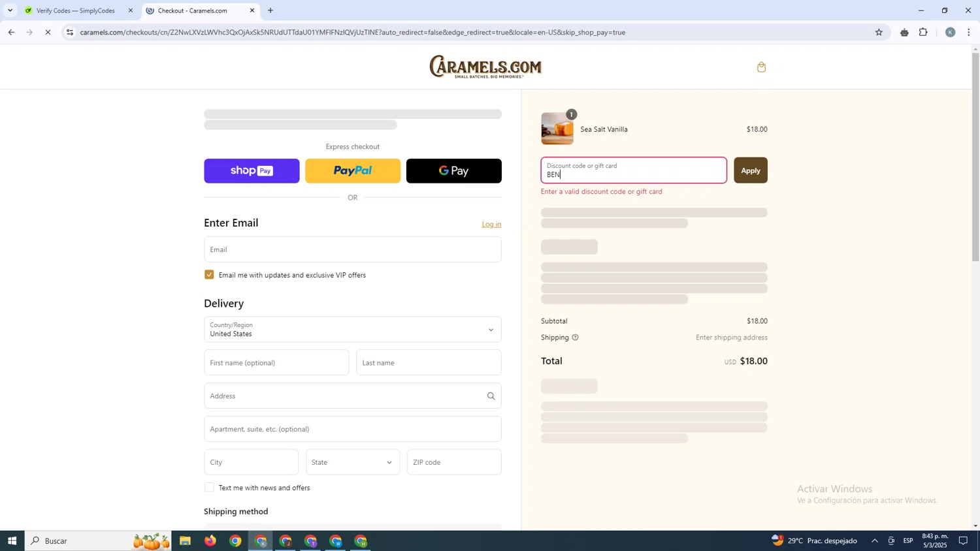Open the extension icon left of the puzzle icon
This screenshot has height=551, width=980.
(904, 32)
